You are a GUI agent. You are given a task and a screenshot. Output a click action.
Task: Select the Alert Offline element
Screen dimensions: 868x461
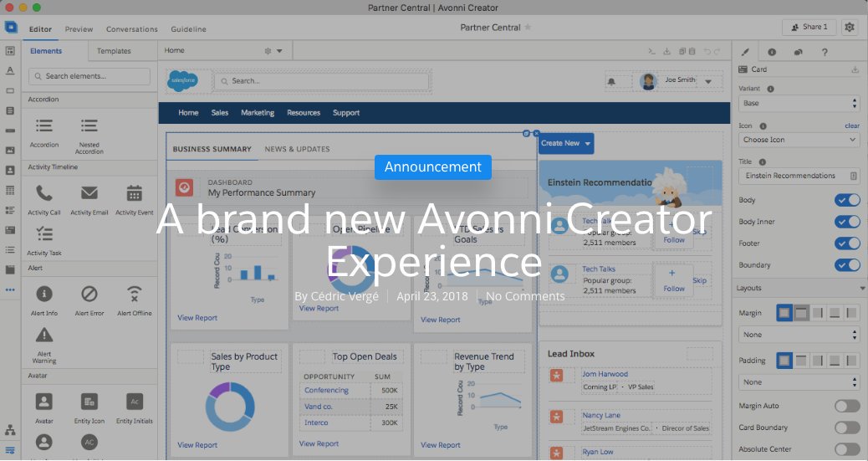(x=135, y=301)
